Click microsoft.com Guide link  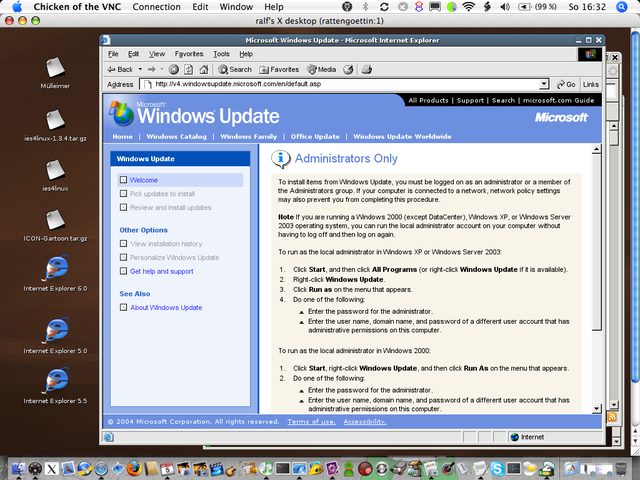558,100
